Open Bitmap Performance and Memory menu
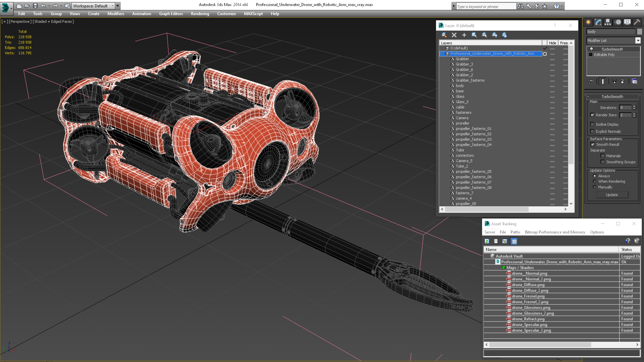The image size is (644, 362). pos(555,232)
